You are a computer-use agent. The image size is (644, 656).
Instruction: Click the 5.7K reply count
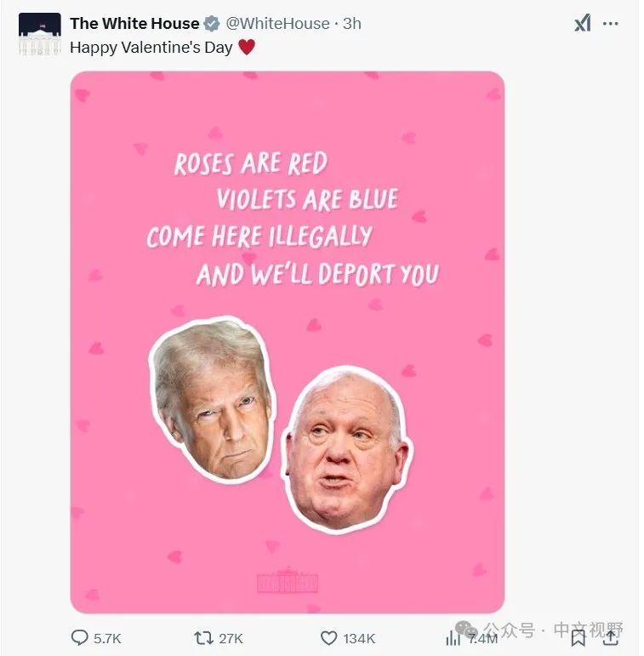coord(107,638)
